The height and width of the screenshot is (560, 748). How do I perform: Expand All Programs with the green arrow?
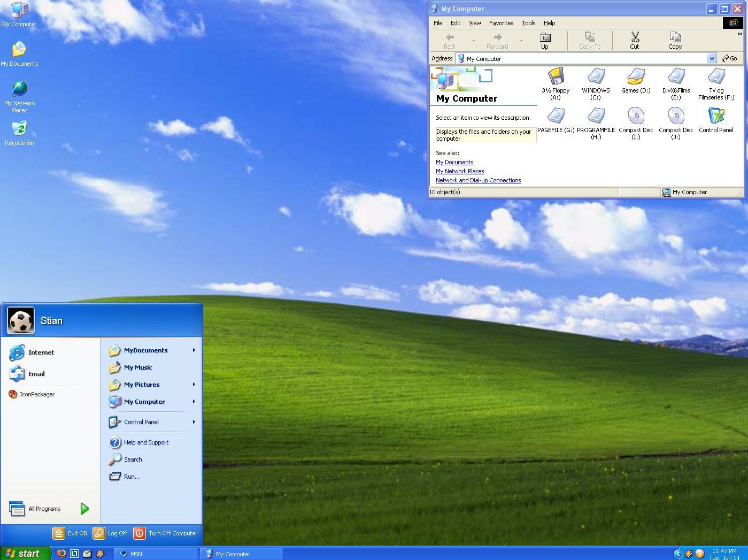pos(84,509)
